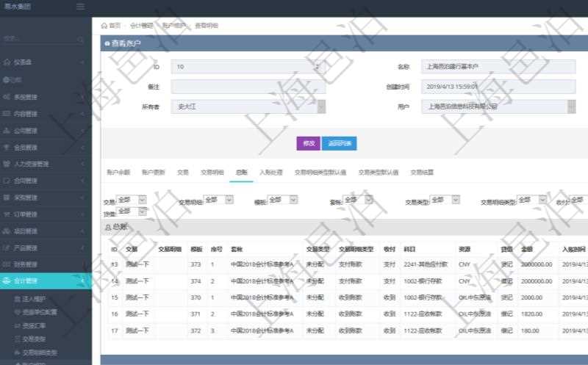The width and height of the screenshot is (588, 365).
Task: Click the user icon in 总账 panel header
Action: click(x=108, y=227)
